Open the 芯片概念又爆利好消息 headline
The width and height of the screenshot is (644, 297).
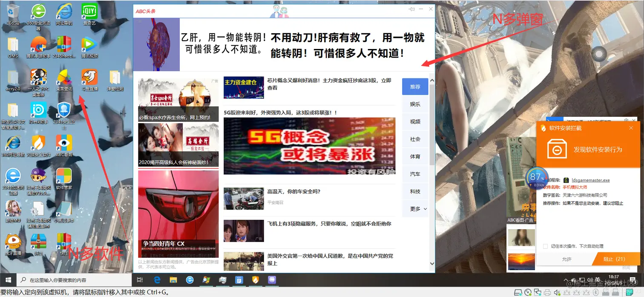pyautogui.click(x=329, y=84)
